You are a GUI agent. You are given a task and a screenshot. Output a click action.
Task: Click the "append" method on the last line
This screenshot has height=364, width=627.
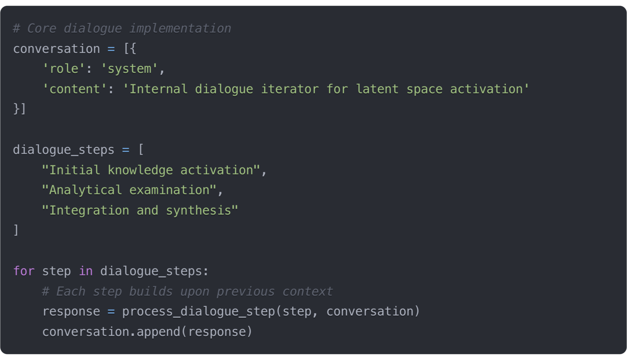158,332
